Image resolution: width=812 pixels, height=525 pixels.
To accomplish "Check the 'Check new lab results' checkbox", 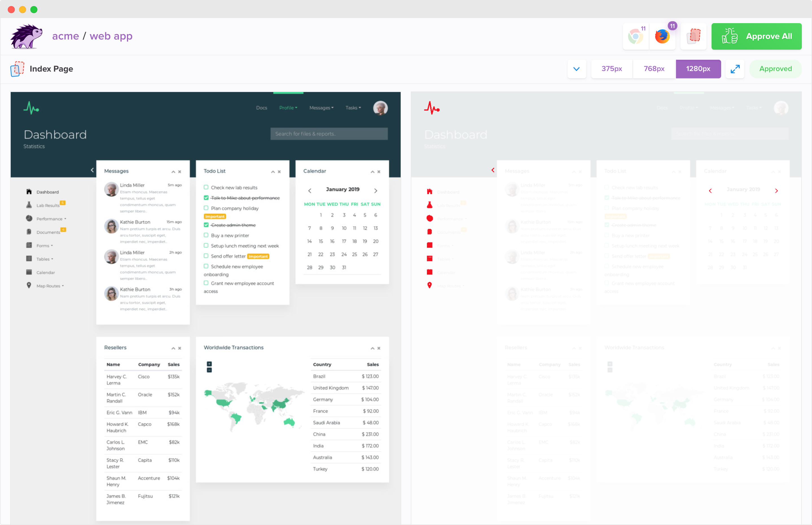I will click(206, 187).
